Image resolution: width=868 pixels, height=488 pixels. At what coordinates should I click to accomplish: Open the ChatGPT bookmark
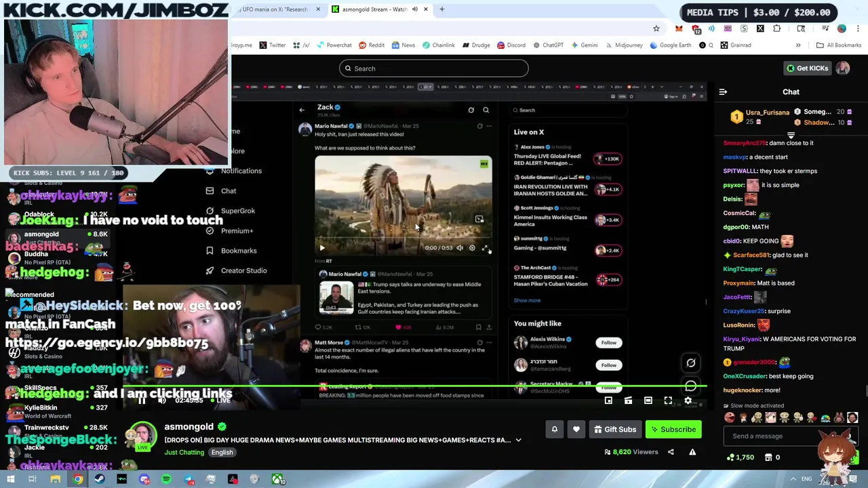click(548, 45)
